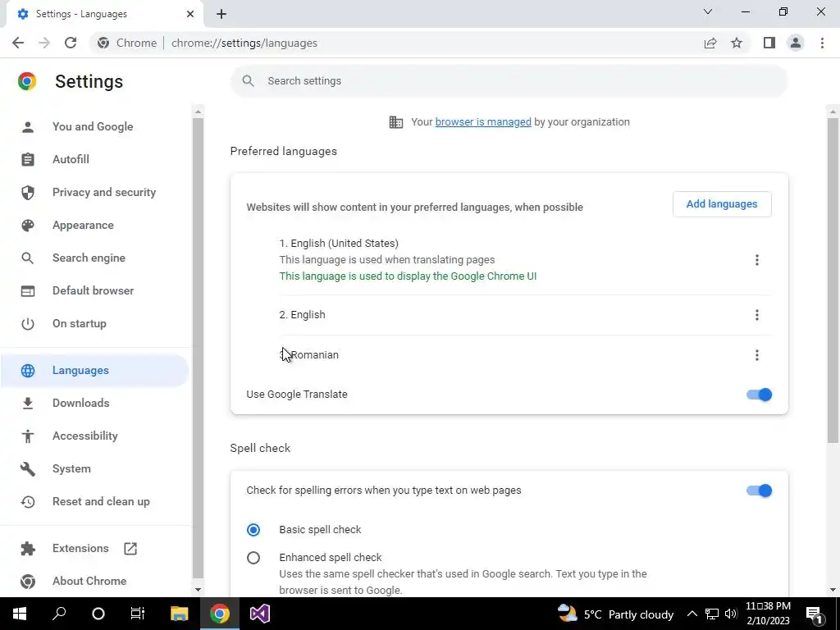The image size is (840, 630).
Task: Click the Chrome site info icon in address bar
Action: point(103,43)
